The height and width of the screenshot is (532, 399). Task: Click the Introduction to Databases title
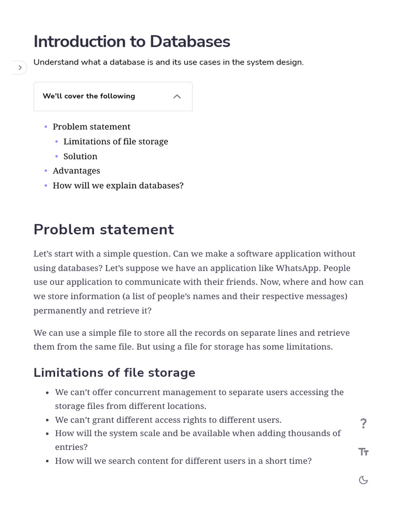point(131,42)
